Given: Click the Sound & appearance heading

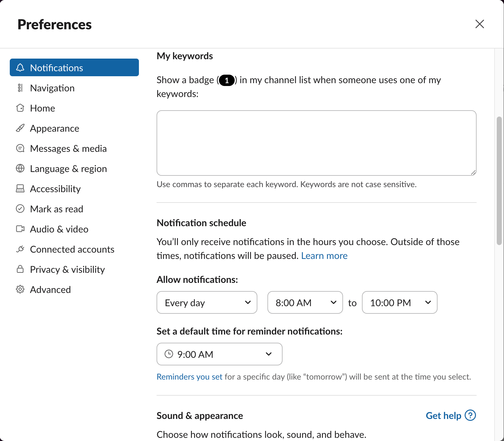Looking at the screenshot, I should coord(200,415).
